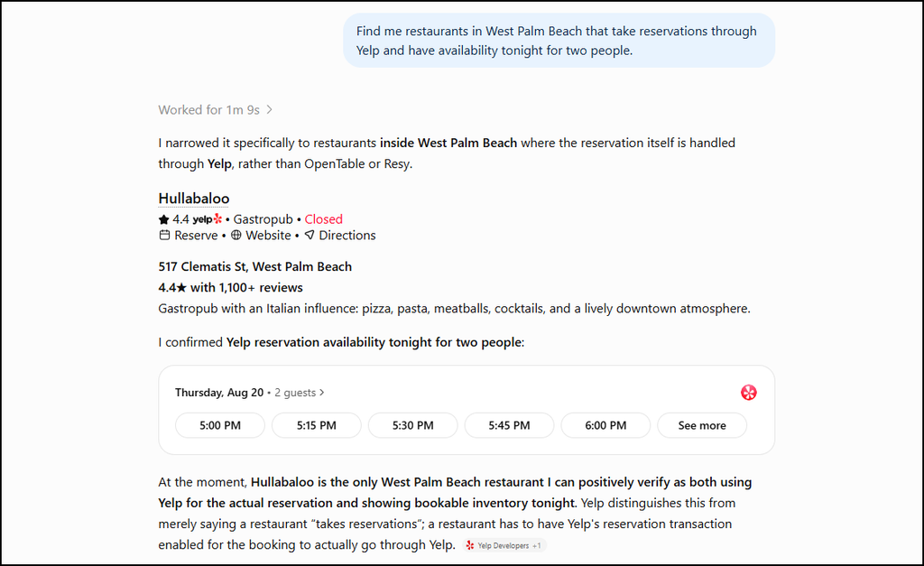Click the star icon next to 4.4

pyautogui.click(x=164, y=219)
